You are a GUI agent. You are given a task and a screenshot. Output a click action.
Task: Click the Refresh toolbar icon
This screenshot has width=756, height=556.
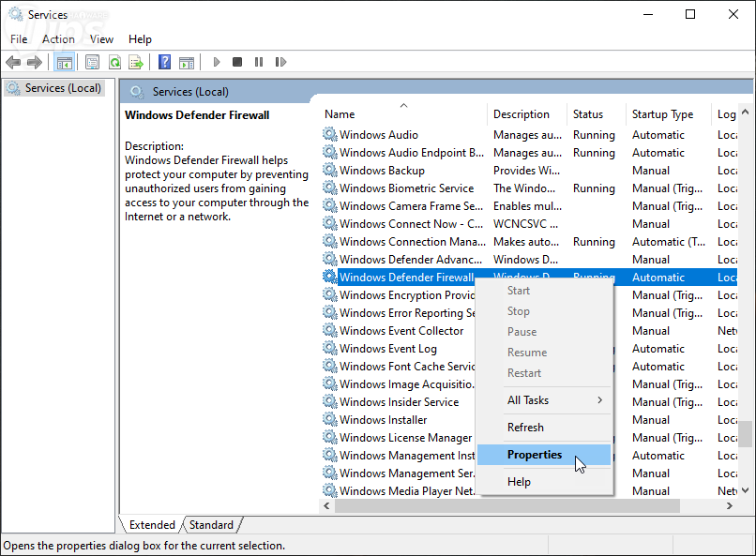pyautogui.click(x=114, y=62)
